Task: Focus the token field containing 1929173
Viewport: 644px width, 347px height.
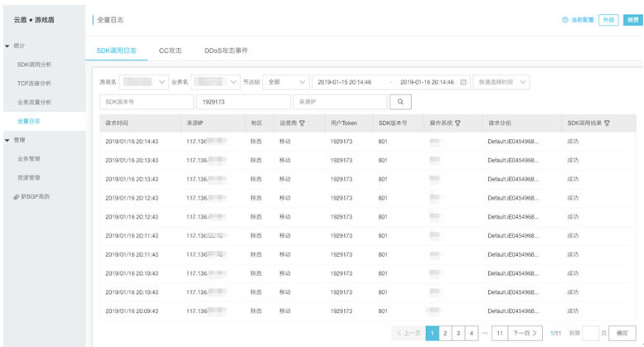Action: [x=244, y=102]
